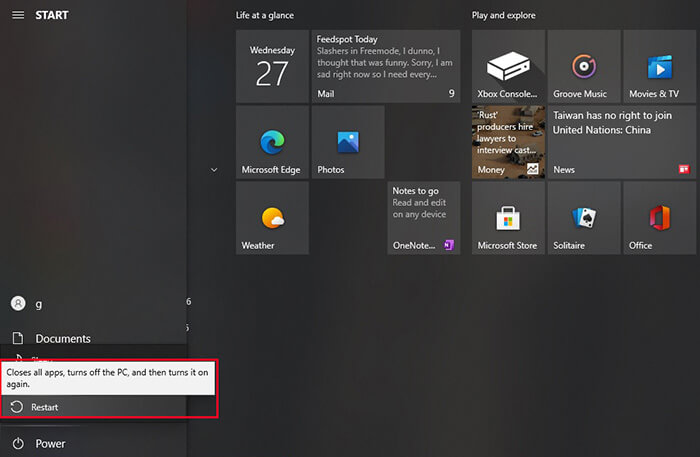Click the red News badge icon
Viewport: 700px width, 457px height.
point(684,169)
